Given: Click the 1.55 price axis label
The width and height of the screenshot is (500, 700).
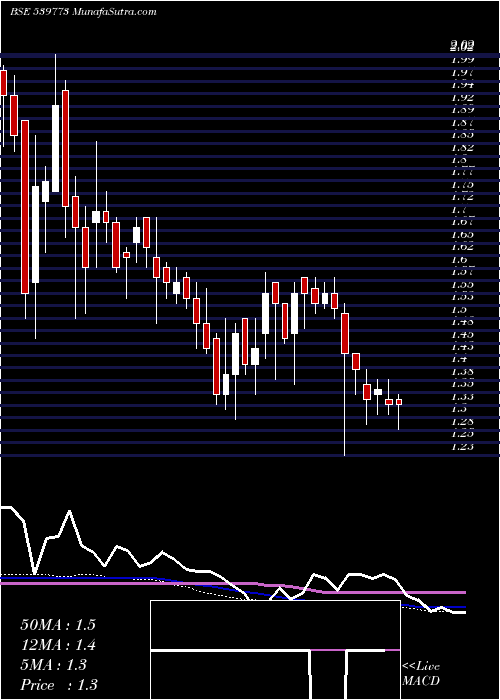Looking at the screenshot, I should (462, 284).
